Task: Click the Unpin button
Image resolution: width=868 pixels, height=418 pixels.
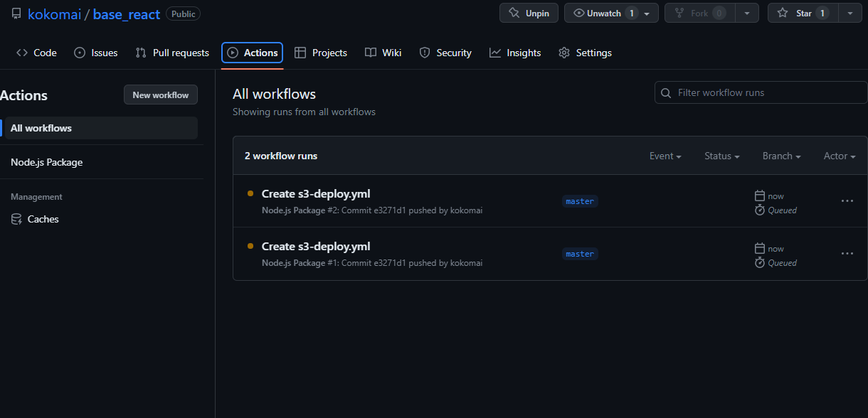Action: point(529,13)
